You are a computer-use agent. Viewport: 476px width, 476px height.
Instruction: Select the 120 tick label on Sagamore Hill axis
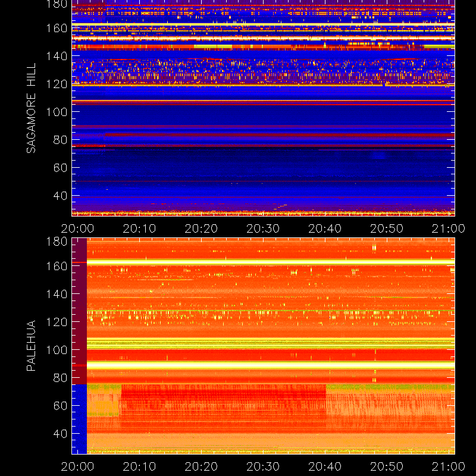[57, 84]
